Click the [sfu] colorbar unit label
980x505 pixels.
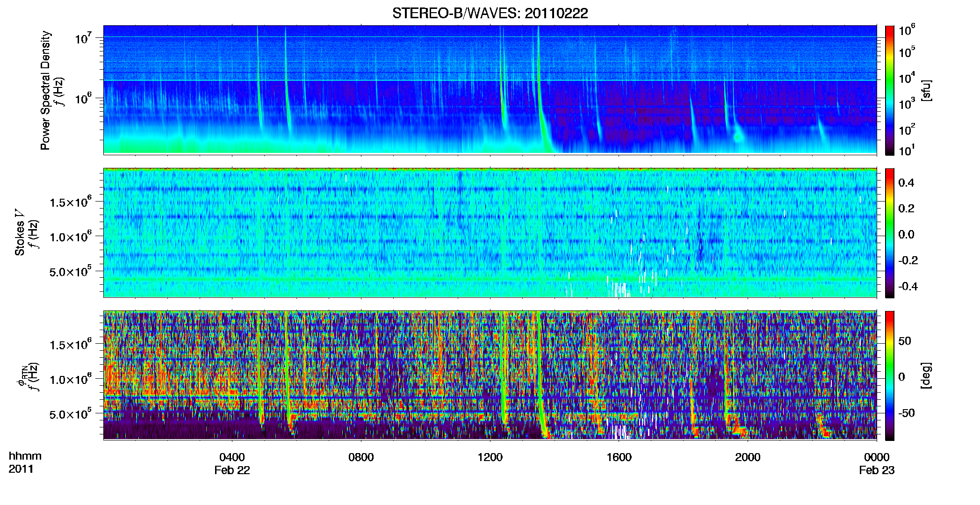[926, 90]
